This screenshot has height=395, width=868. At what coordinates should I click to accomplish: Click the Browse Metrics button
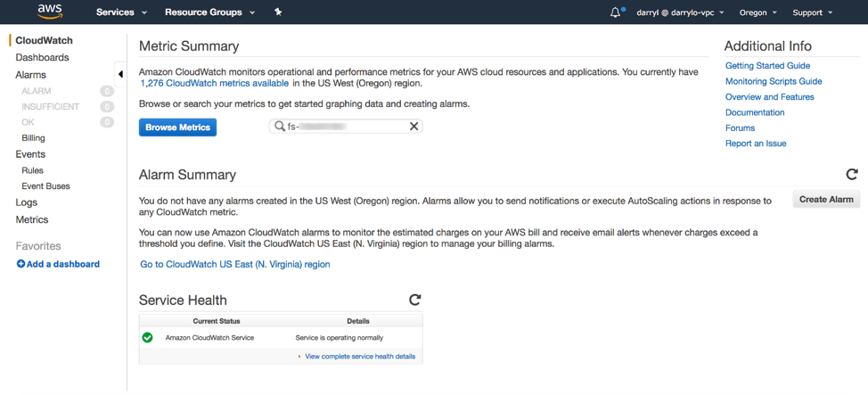point(177,128)
